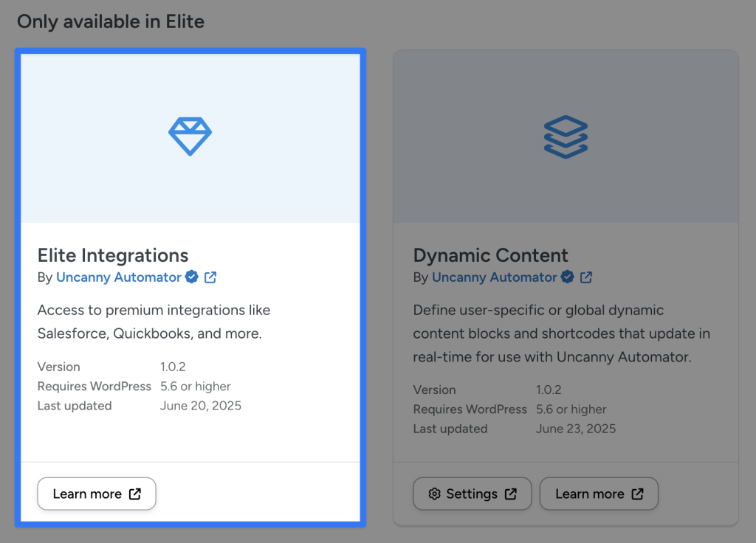Click Learn more on the Elite Integrations card
756x543 pixels.
tap(96, 494)
